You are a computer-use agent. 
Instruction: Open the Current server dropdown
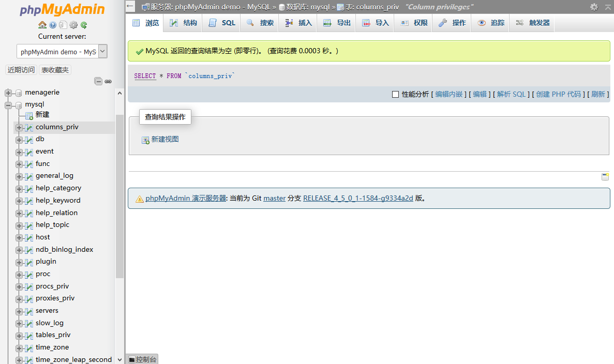coord(62,52)
